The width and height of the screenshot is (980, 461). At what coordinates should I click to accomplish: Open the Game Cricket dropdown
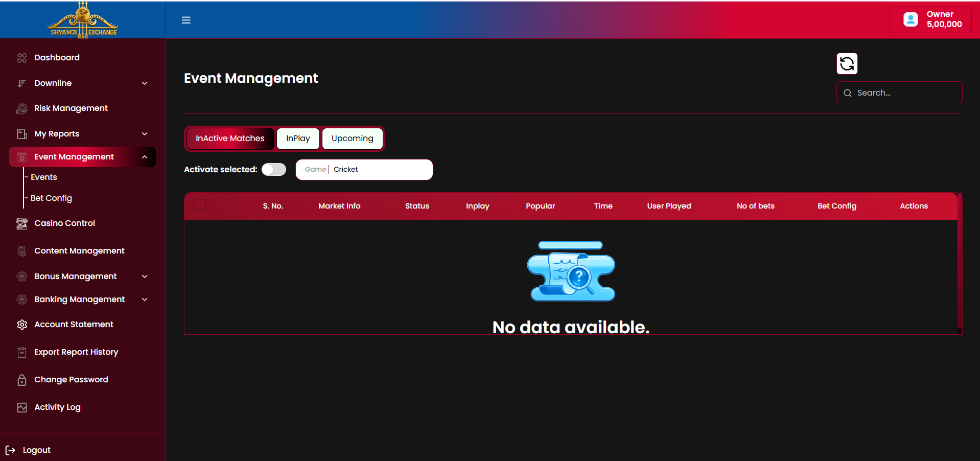(364, 170)
